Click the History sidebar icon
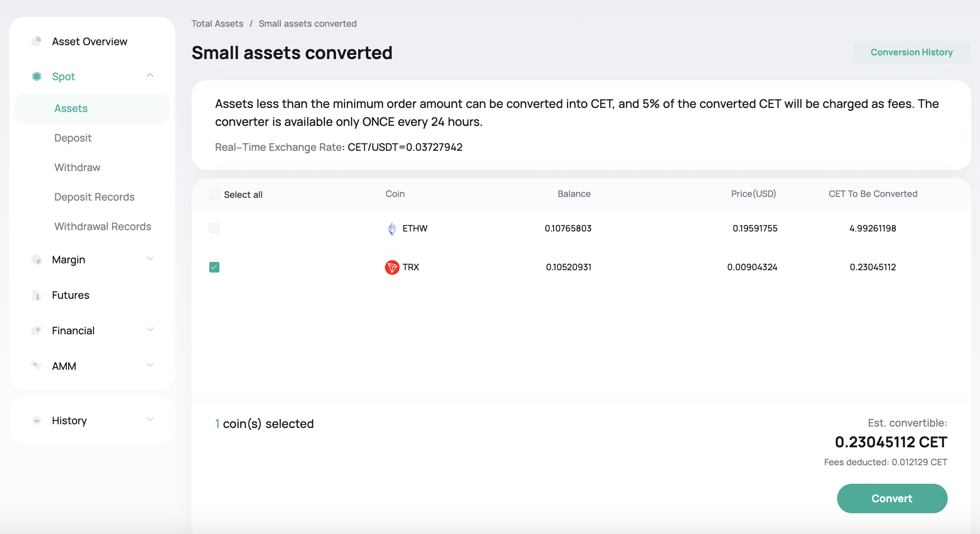The image size is (980, 534). [x=36, y=421]
